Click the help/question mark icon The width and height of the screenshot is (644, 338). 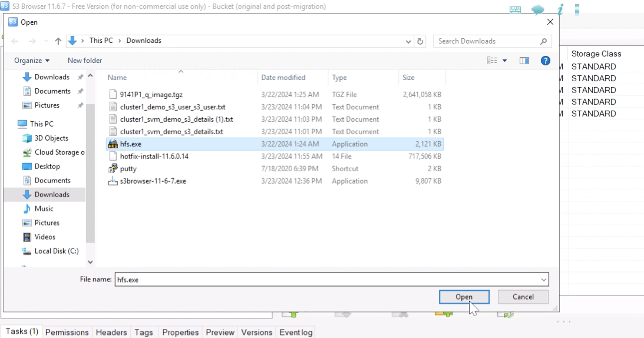coord(545,60)
